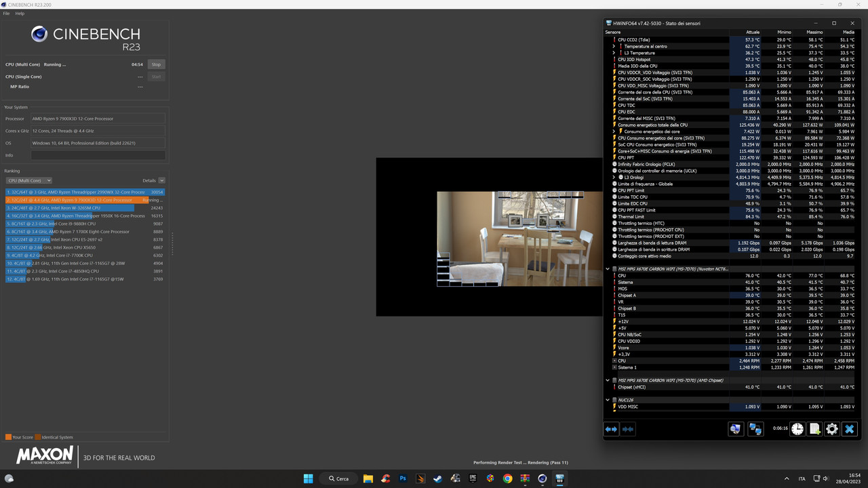
Task: Select Core i7-7700K ranking entry
Action: point(85,256)
